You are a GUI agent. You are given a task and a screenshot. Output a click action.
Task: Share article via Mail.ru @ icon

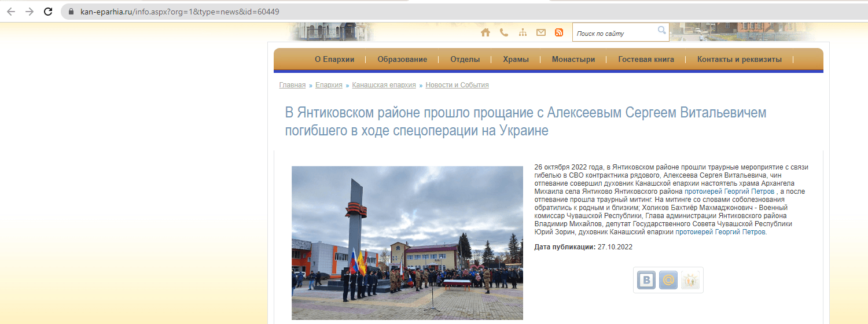point(668,280)
